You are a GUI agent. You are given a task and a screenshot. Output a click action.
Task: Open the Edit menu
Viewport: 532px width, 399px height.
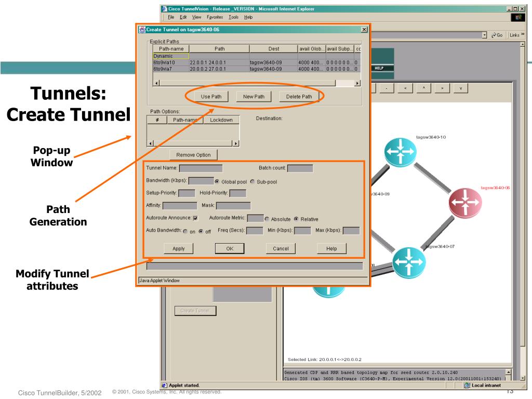pos(183,17)
